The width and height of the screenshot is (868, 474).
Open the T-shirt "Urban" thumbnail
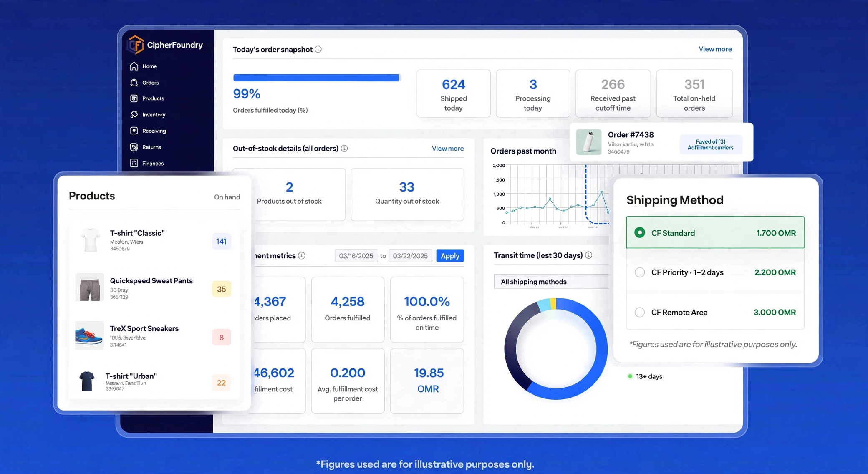pyautogui.click(x=87, y=381)
